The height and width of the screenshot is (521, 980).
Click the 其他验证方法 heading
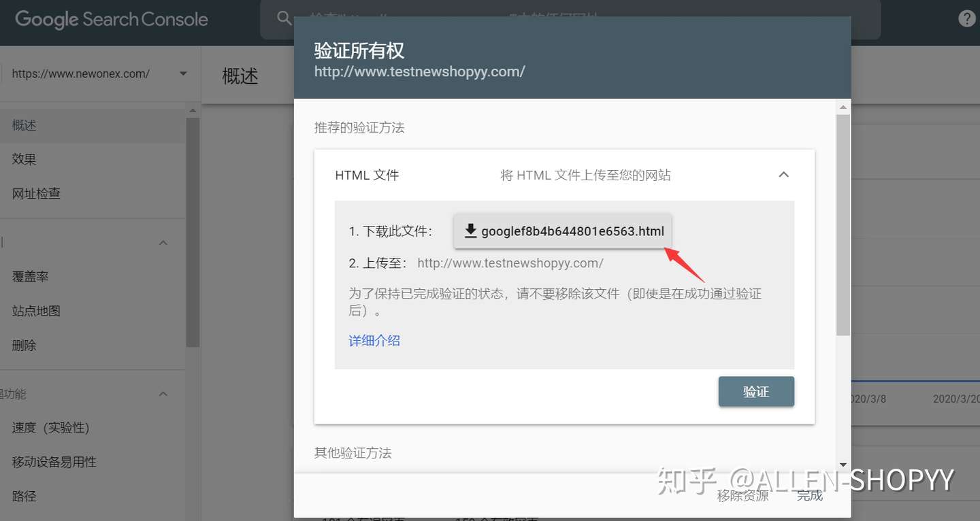click(353, 452)
